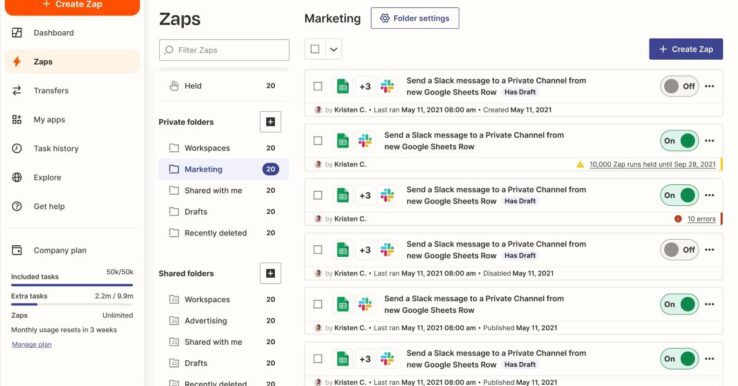The height and width of the screenshot is (386, 738).
Task: Click the yellow warning triangle icon
Action: [580, 164]
